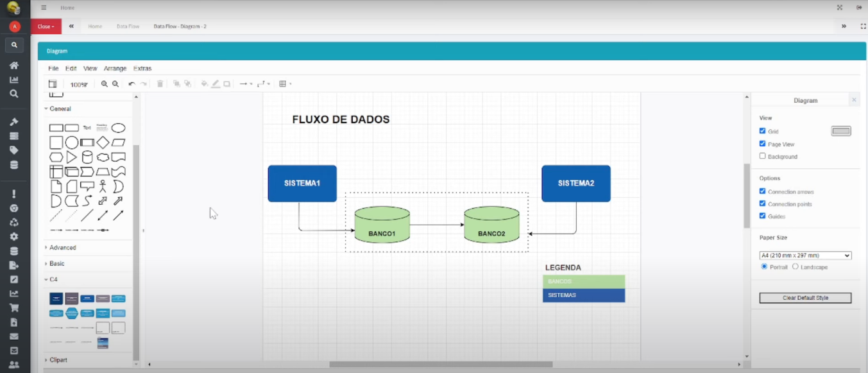Click the Zoom Out magnifier icon
Image resolution: width=868 pixels, height=373 pixels.
115,84
